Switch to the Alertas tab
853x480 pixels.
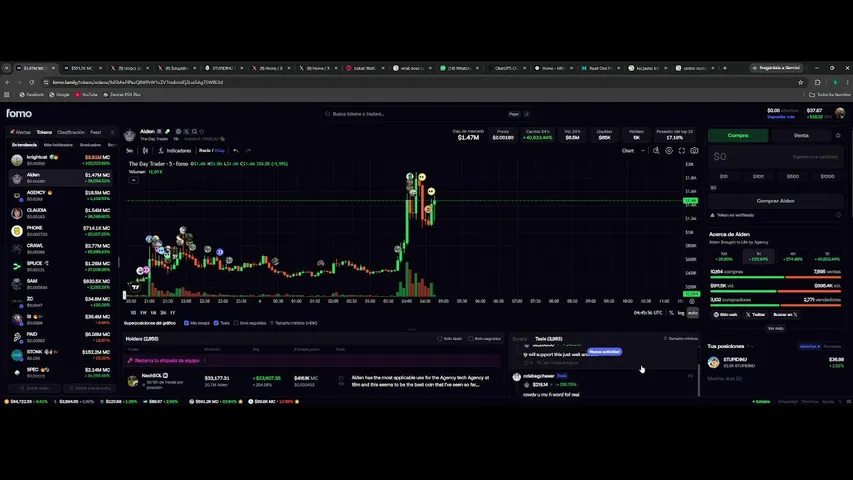pyautogui.click(x=21, y=132)
